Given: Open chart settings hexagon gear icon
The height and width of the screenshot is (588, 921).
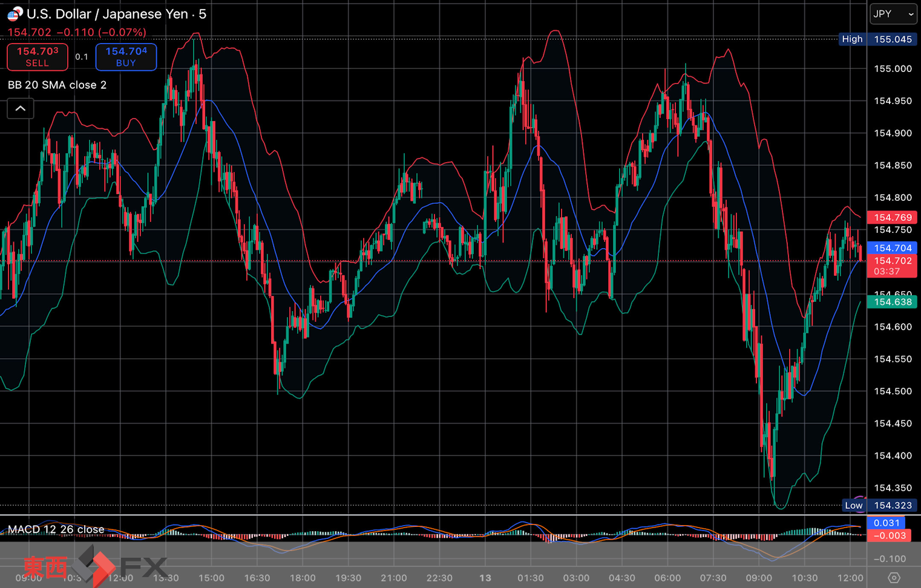Looking at the screenshot, I should [x=894, y=578].
